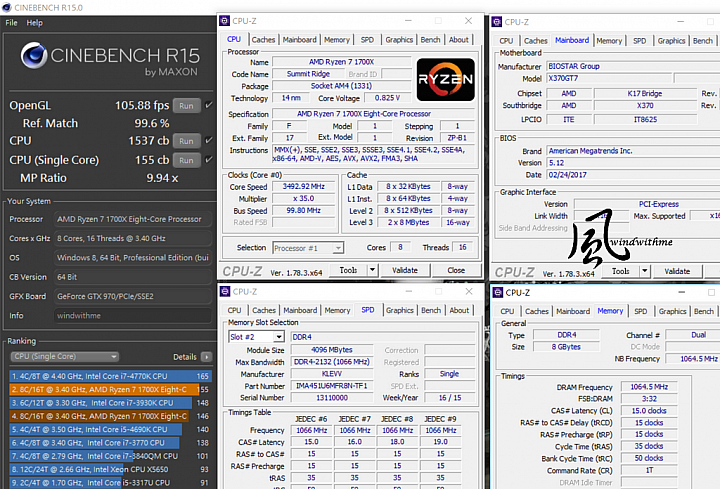Click Core Speed value 3492.92 MHz
The width and height of the screenshot is (720, 489).
click(304, 186)
